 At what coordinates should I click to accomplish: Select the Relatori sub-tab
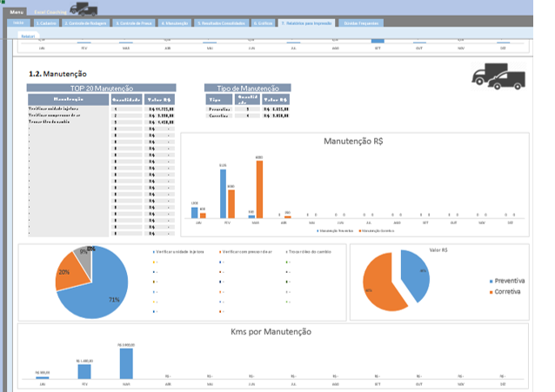coord(28,37)
